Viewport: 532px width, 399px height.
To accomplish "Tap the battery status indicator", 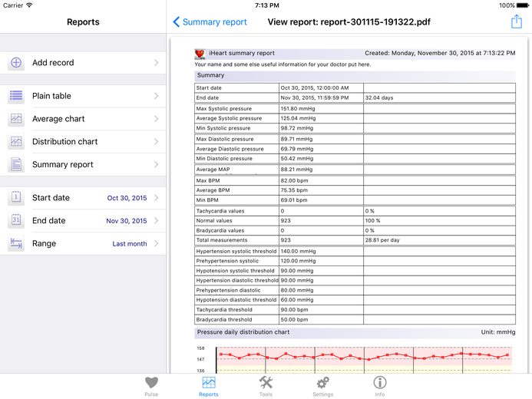I will point(522,5).
